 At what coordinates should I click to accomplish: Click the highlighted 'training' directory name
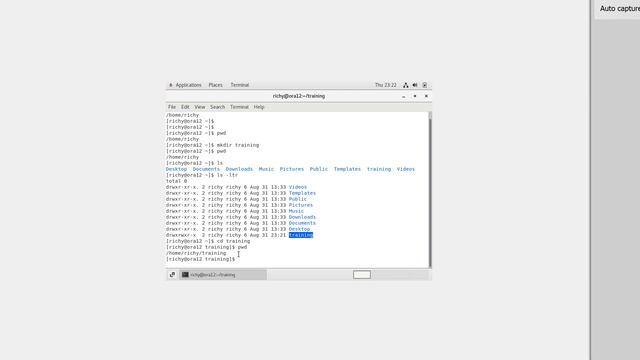[x=301, y=235]
